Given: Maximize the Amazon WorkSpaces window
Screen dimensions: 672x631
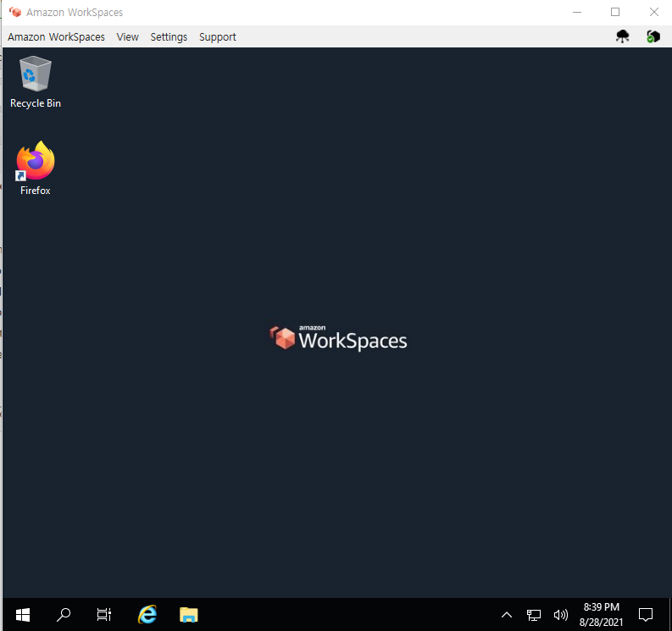Looking at the screenshot, I should [x=615, y=12].
